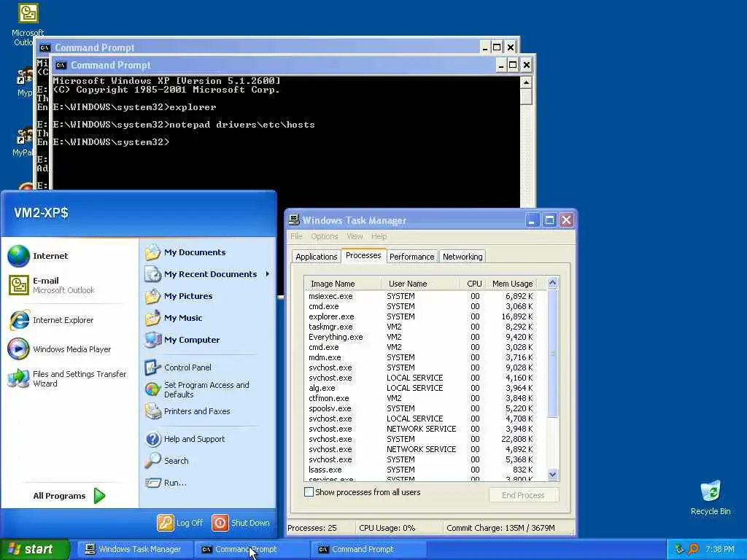
Task: Open Set Program Access and Defaults
Action: [x=197, y=389]
